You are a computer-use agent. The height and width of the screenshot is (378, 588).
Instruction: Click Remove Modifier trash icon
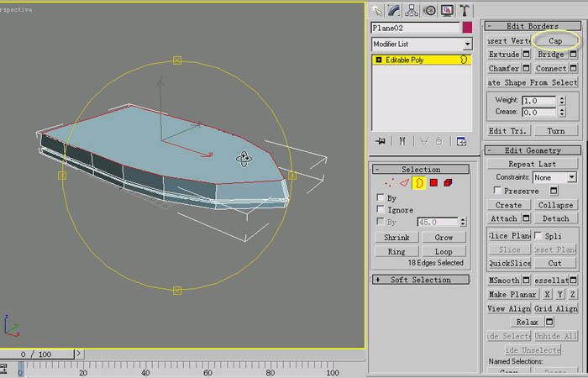438,141
